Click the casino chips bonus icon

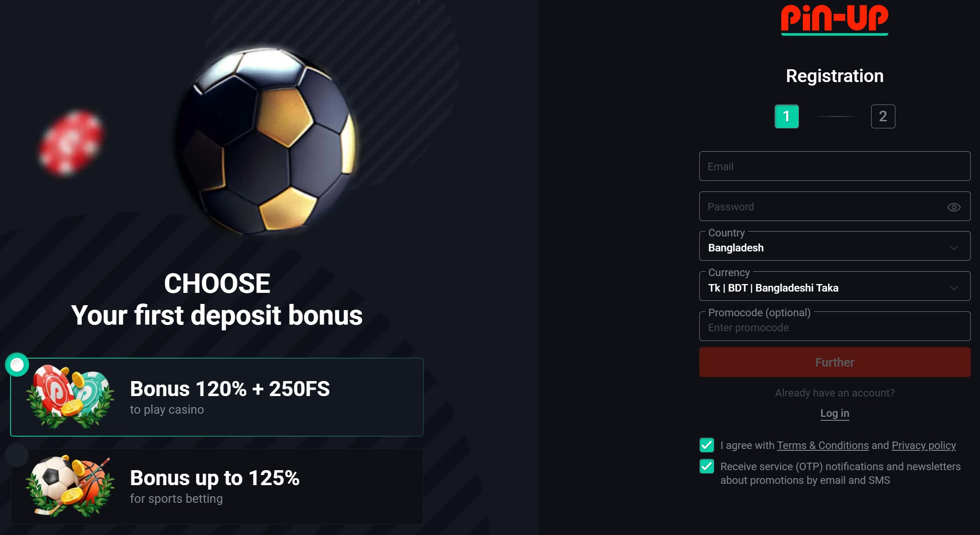click(x=70, y=397)
